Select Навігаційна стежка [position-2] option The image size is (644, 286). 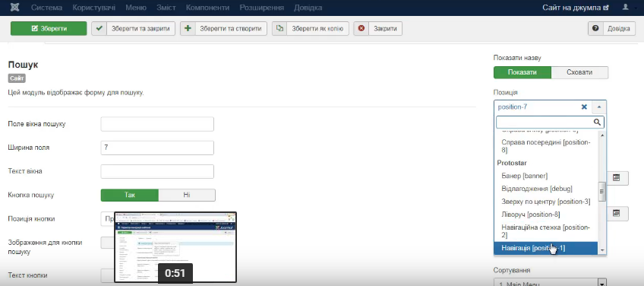coord(546,231)
